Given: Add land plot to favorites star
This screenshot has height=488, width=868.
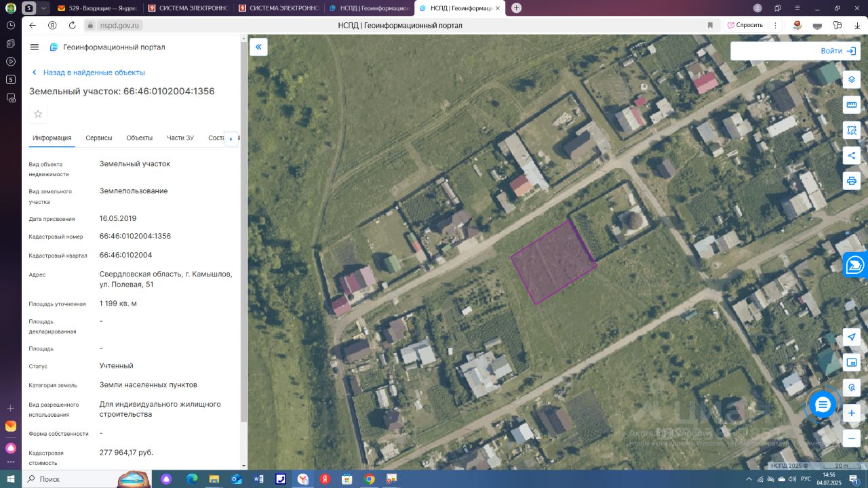Looking at the screenshot, I should (38, 114).
